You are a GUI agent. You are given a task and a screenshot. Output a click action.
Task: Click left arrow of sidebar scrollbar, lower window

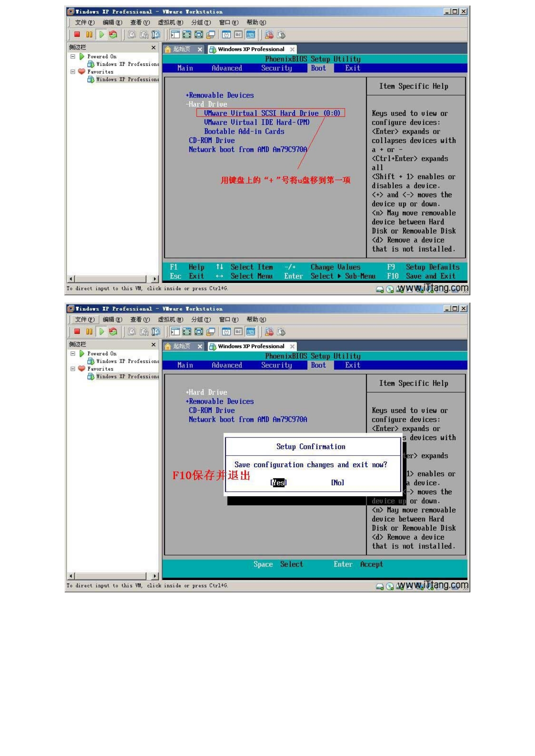pyautogui.click(x=70, y=576)
